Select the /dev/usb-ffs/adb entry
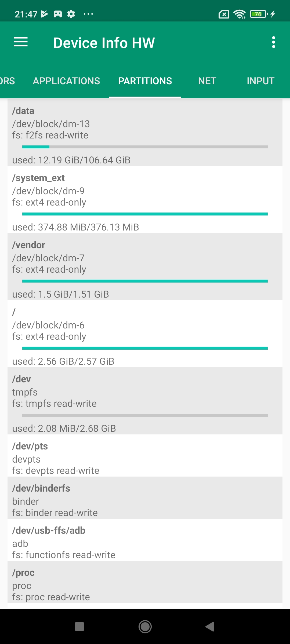Viewport: 290px width, 644px height. (x=145, y=540)
